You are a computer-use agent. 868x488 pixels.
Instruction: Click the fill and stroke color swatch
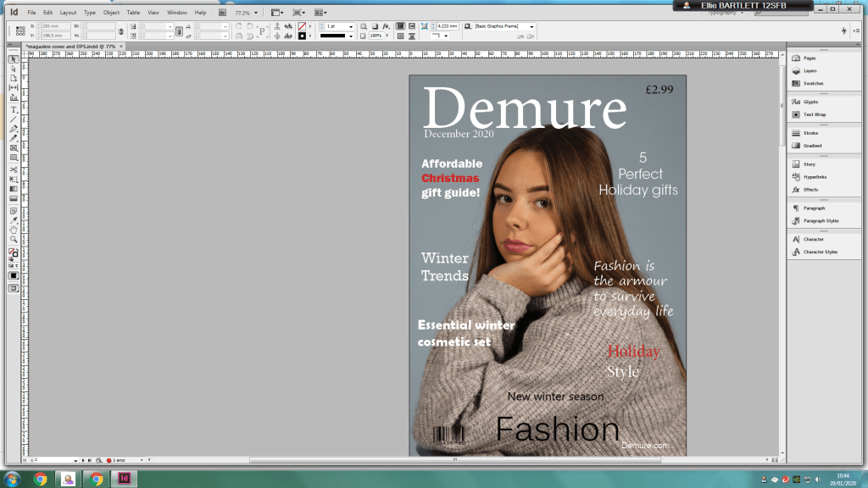[x=14, y=252]
